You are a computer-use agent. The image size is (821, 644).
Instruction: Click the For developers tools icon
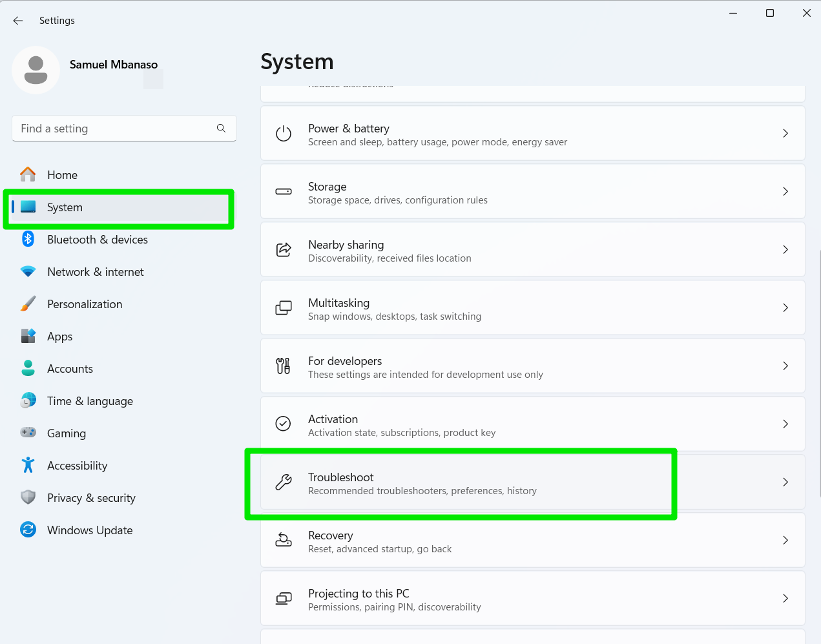click(283, 366)
